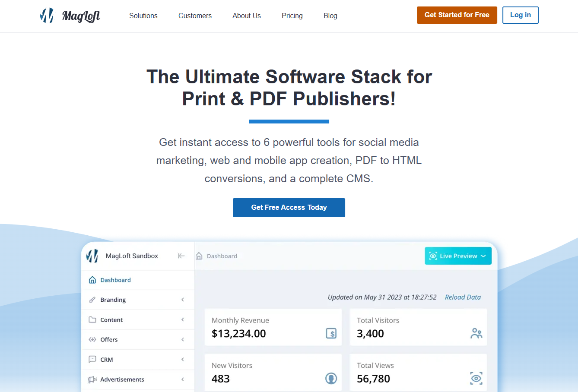Click the CRM chat icon

coord(92,359)
